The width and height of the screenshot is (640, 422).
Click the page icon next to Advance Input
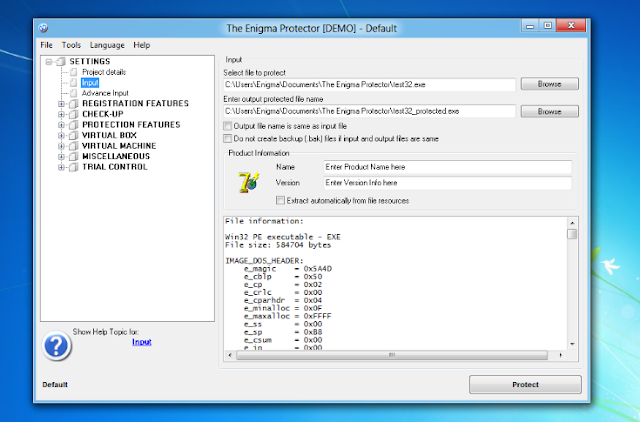(73, 93)
